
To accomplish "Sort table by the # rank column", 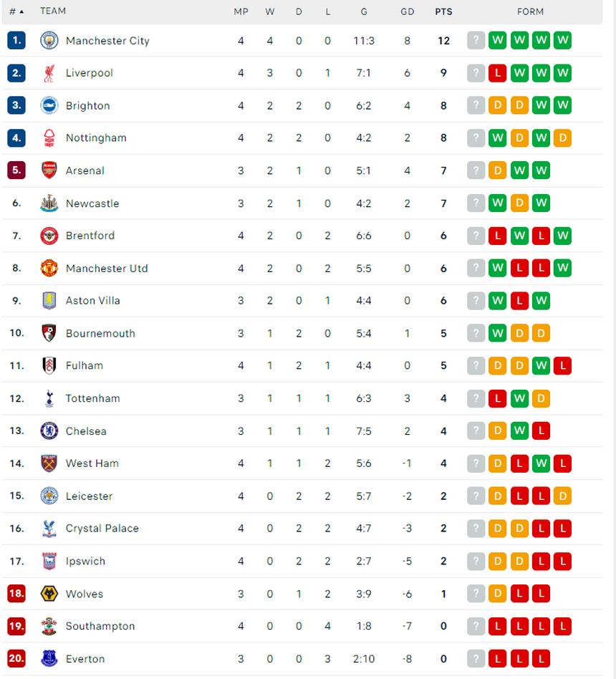I will tap(16, 11).
